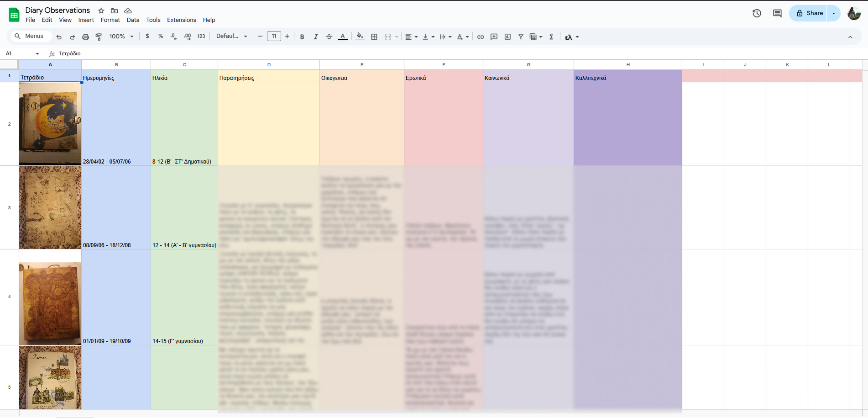This screenshot has height=418, width=868.
Task: Open input tools dropdown
Action: point(572,37)
